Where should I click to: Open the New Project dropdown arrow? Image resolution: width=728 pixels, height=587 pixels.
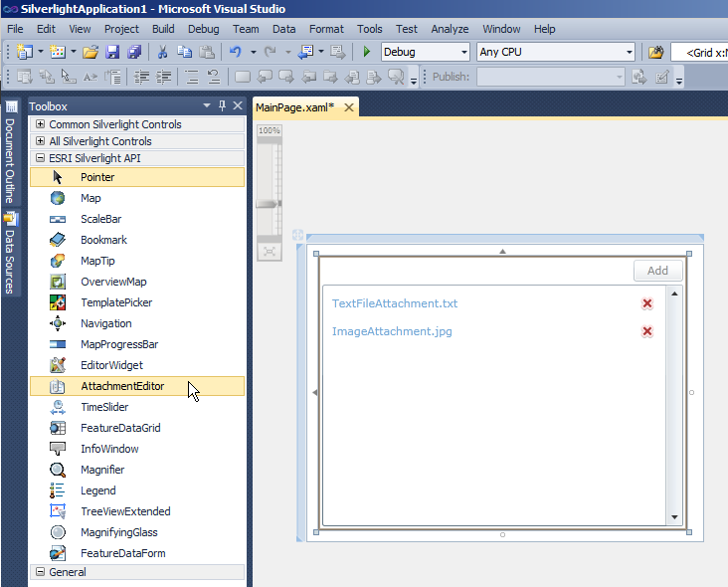click(41, 52)
